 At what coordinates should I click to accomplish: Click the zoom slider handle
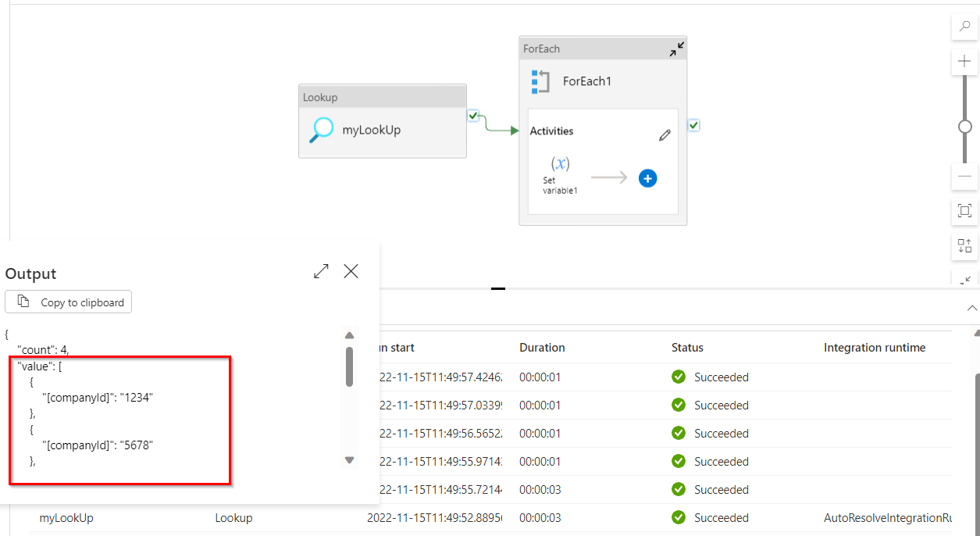point(965,126)
